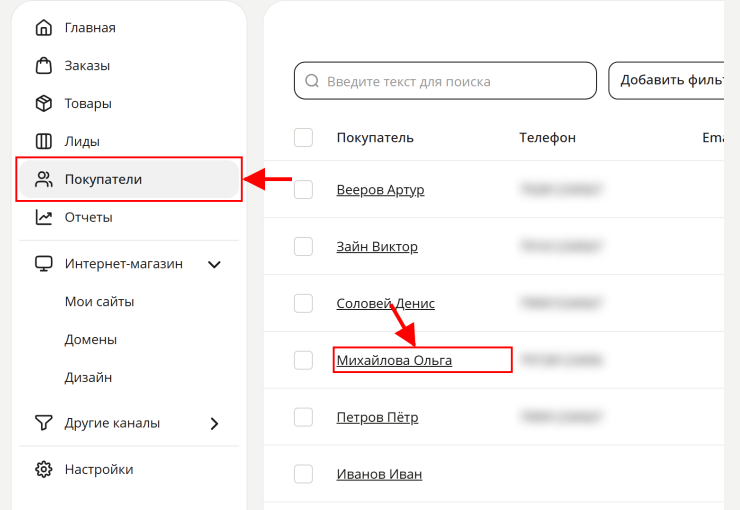This screenshot has width=740, height=510.
Task: Tick the checkbox for Михайлова Ольга
Action: 303,360
